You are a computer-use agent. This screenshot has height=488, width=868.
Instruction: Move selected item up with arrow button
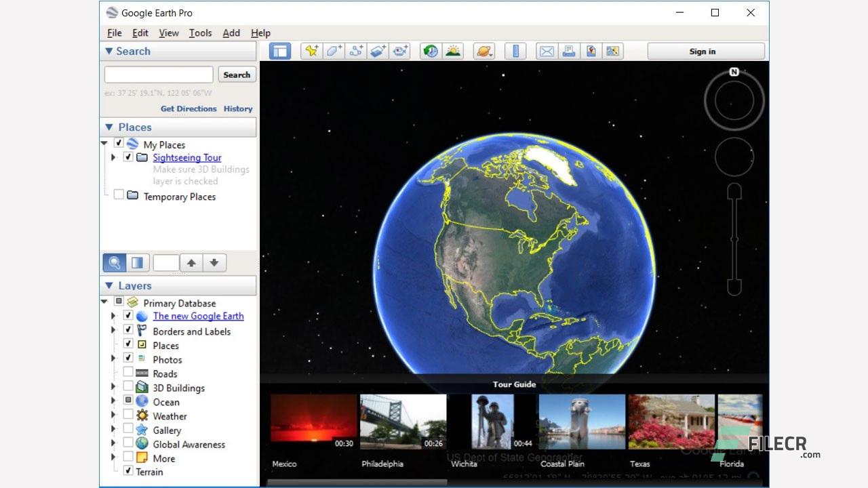191,262
